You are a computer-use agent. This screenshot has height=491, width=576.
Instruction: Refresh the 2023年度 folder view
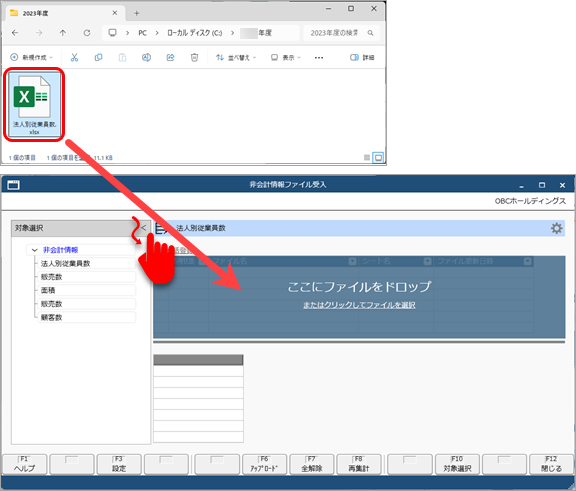tap(87, 33)
